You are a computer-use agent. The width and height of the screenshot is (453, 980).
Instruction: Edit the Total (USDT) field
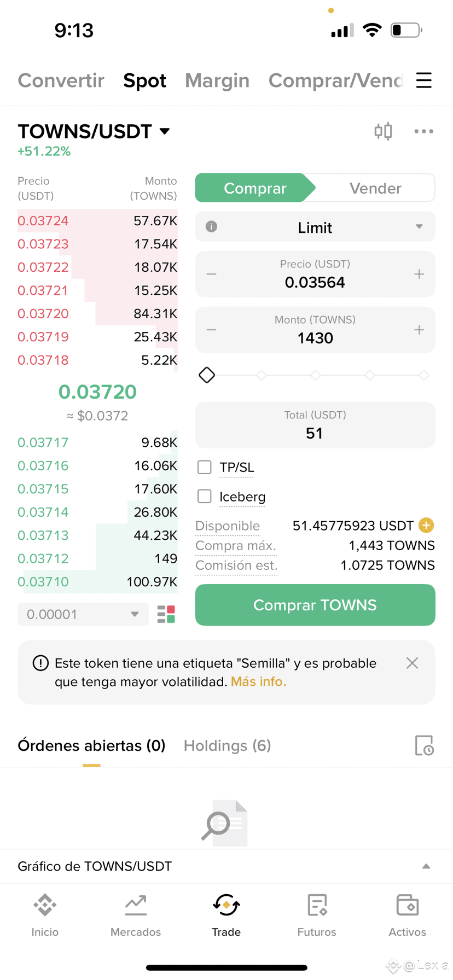point(315,425)
